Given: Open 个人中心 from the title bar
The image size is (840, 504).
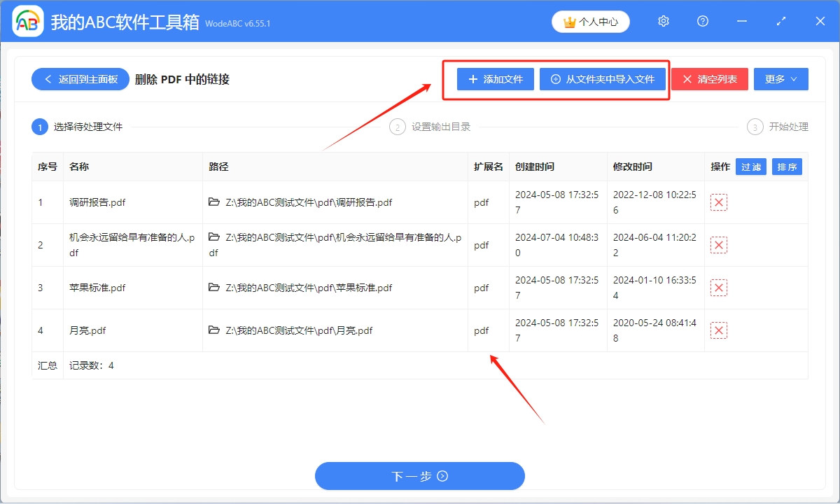Looking at the screenshot, I should pyautogui.click(x=590, y=21).
